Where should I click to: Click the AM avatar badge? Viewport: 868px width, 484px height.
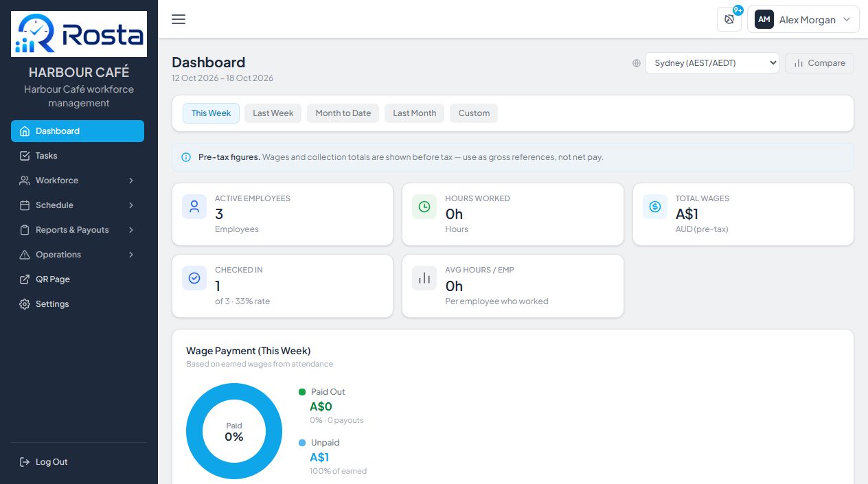pos(764,20)
